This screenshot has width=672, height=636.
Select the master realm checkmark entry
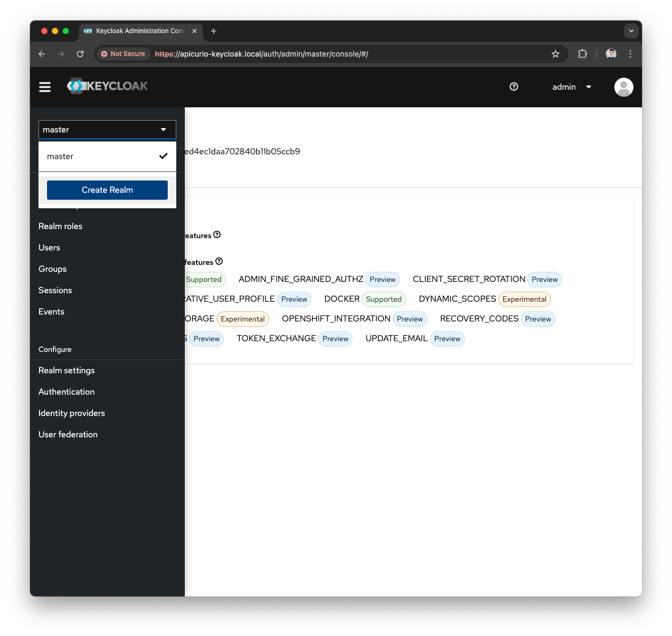click(x=107, y=156)
